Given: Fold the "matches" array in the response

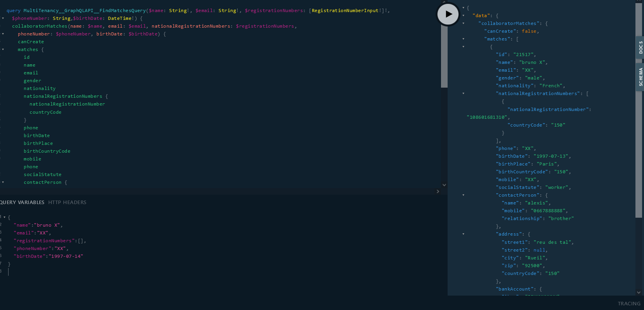Looking at the screenshot, I should 463,39.
